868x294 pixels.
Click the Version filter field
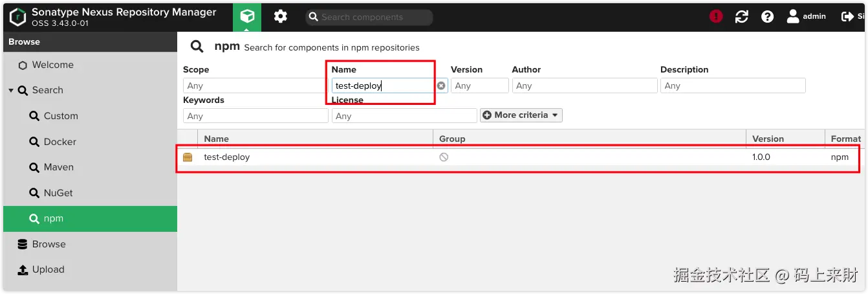point(480,85)
